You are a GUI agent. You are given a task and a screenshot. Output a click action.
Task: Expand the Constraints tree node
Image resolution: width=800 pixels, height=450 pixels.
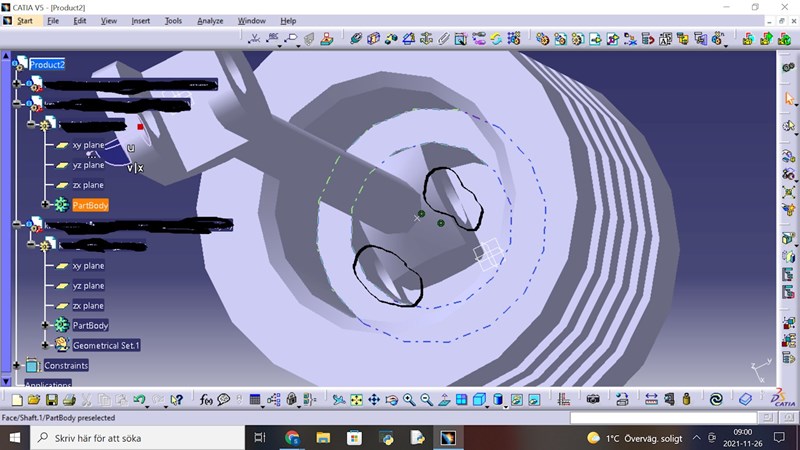click(16, 365)
